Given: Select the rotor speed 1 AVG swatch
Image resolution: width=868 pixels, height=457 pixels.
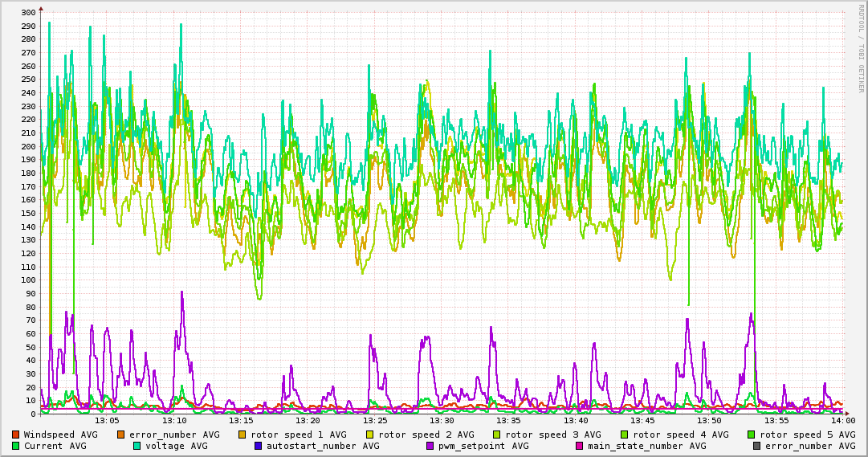Looking at the screenshot, I should 242,435.
